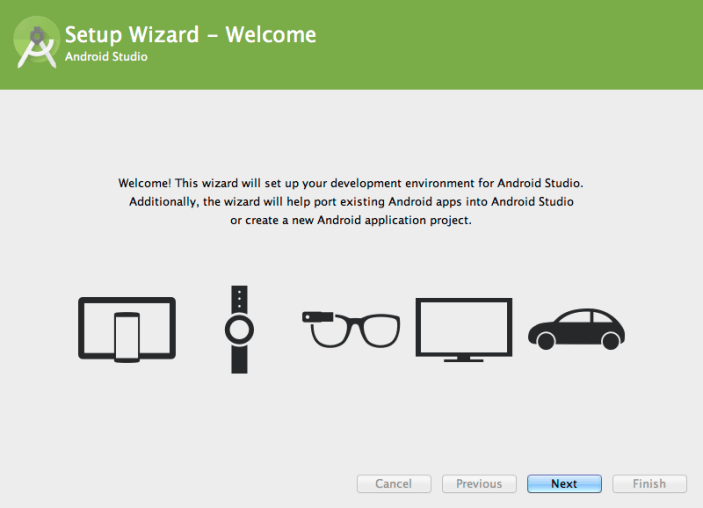This screenshot has width=703, height=508.
Task: Cancel the setup wizard
Action: 393,484
